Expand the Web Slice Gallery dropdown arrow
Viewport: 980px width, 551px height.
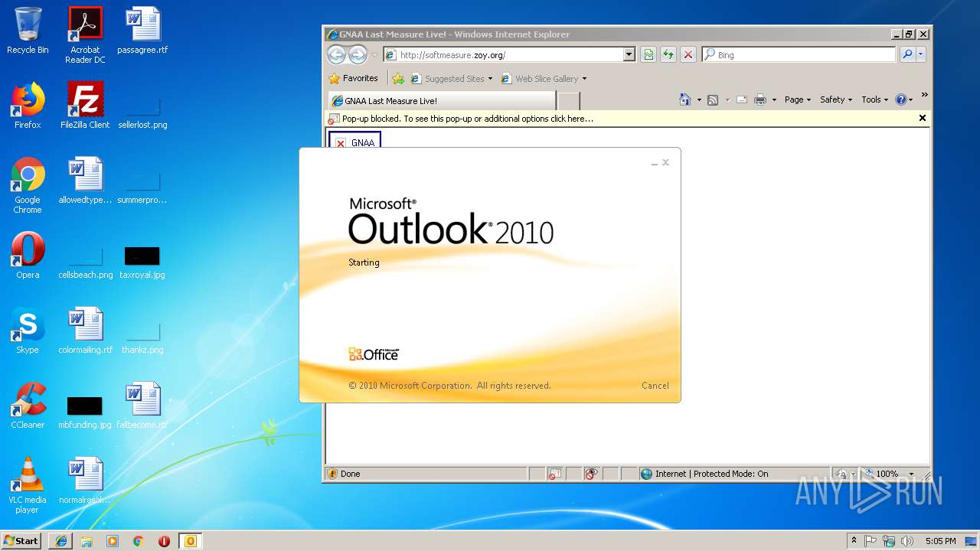point(584,79)
